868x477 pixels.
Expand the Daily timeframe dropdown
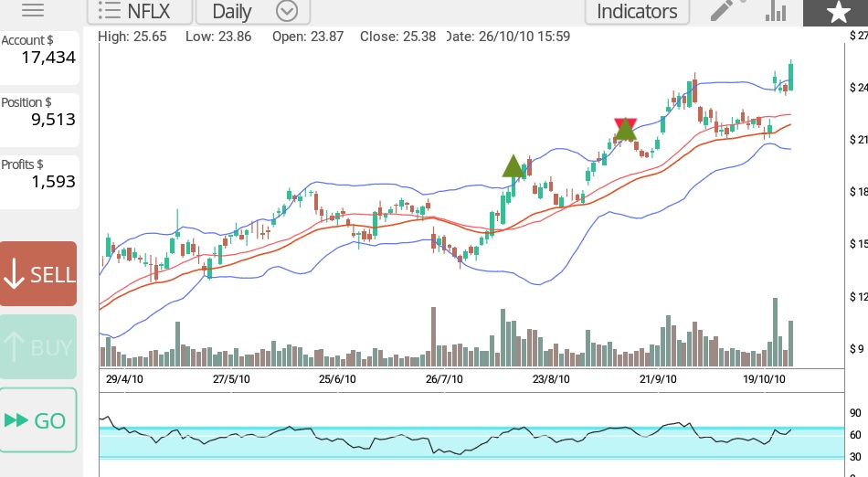coord(232,11)
